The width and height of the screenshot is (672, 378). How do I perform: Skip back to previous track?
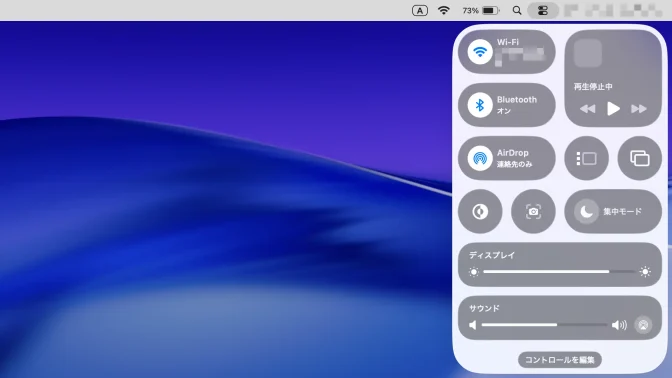pos(588,109)
